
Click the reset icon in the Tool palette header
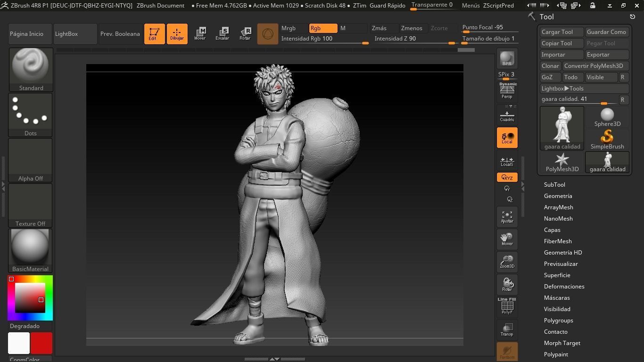(633, 16)
